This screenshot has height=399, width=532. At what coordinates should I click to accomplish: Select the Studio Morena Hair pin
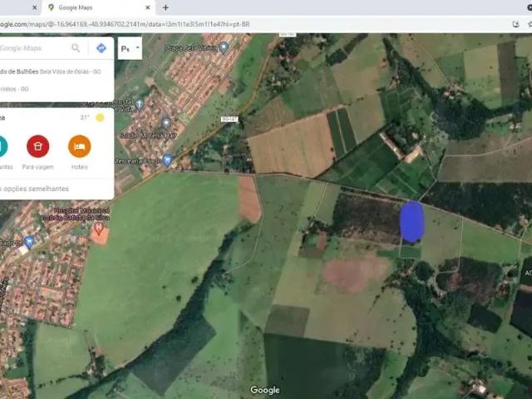[x=166, y=122]
